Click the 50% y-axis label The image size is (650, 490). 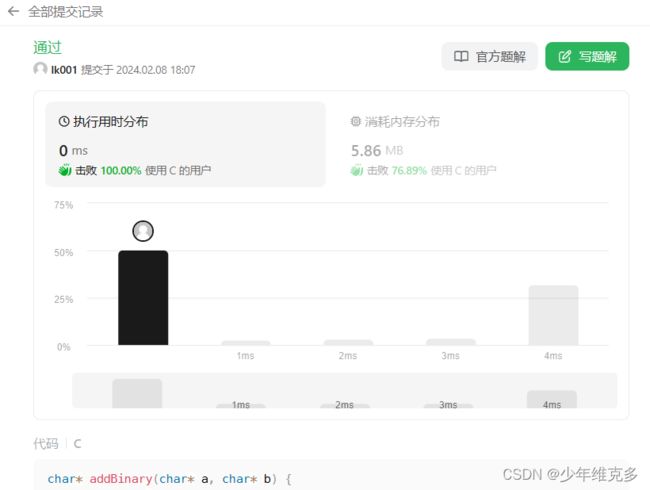click(63, 252)
